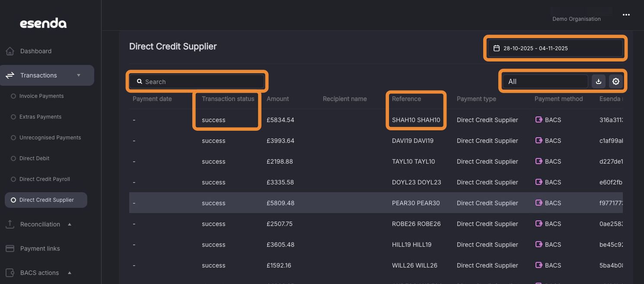This screenshot has height=284, width=644.
Task: Sort by Payment type column header
Action: tap(476, 99)
